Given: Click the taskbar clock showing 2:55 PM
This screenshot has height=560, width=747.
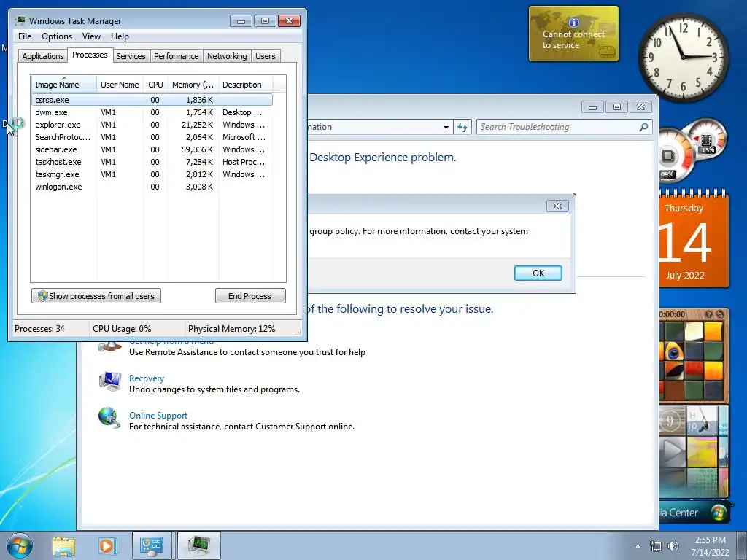Looking at the screenshot, I should coord(710,546).
